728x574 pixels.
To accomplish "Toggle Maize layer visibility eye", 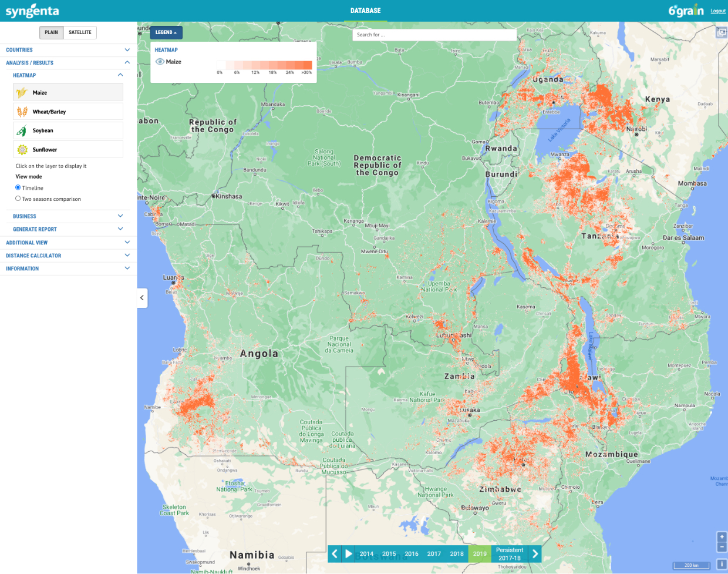I will [160, 62].
